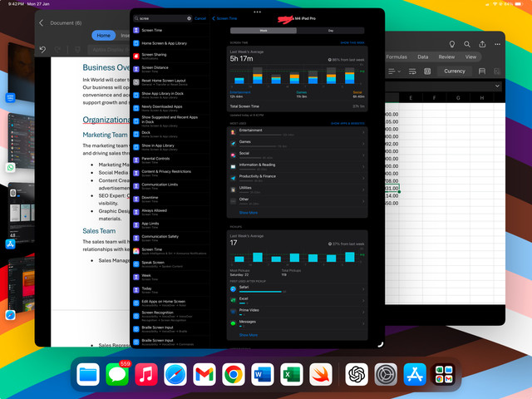Expand the Information & Reading row
Image resolution: width=532 pixels, height=399 pixels.
tap(298, 166)
